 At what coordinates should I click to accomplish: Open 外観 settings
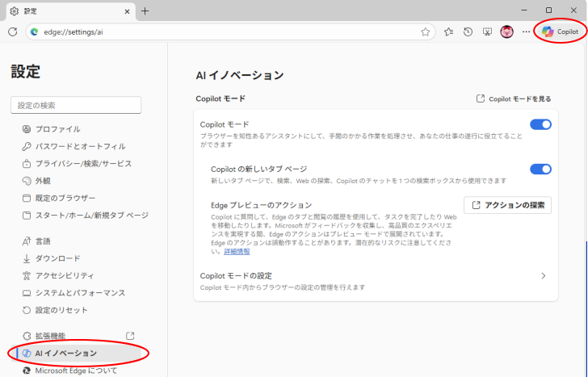tap(36, 181)
